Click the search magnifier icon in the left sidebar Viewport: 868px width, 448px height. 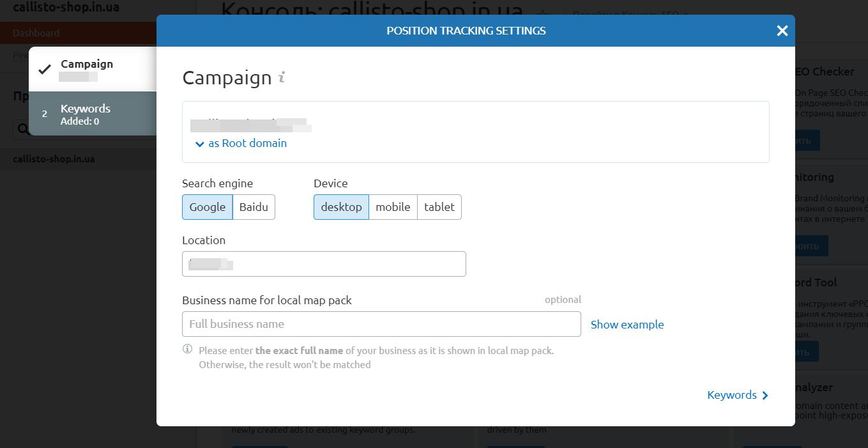pyautogui.click(x=22, y=129)
